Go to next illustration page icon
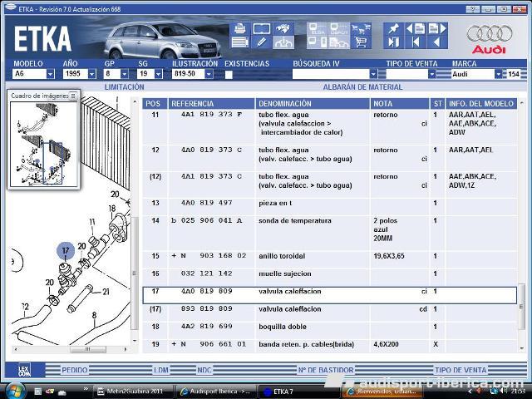The height and width of the screenshot is (399, 532). click(437, 29)
